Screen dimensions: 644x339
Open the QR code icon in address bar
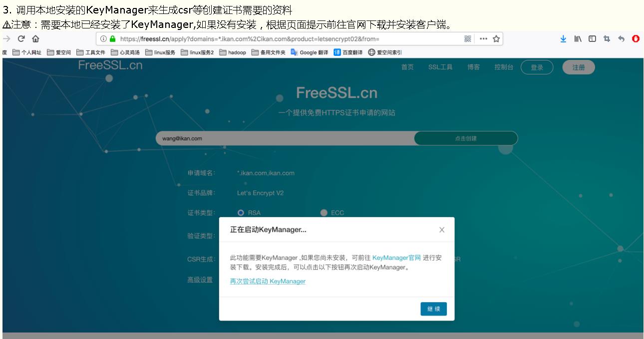click(468, 39)
